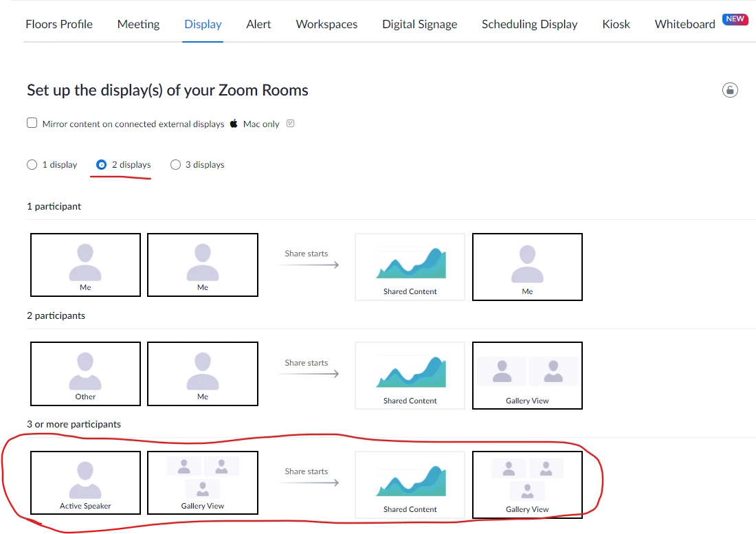Click Gallery View display in 2 participants row

pos(527,375)
